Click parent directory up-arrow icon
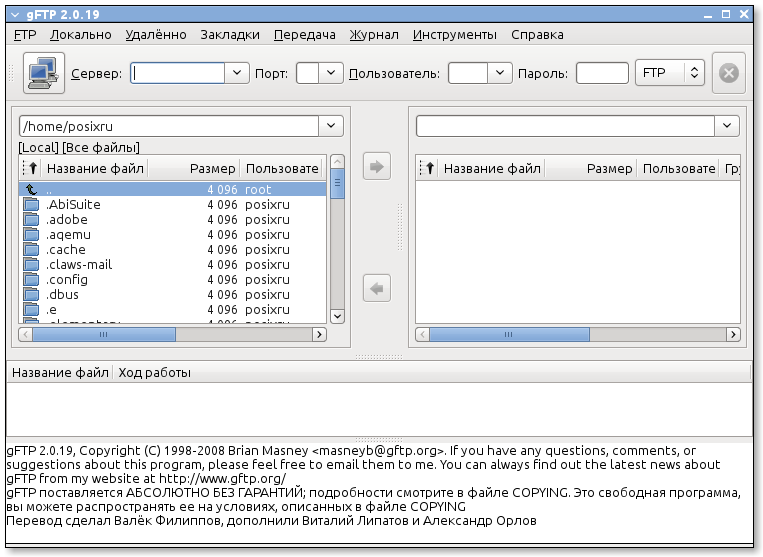Viewport: 763px width, 557px height. [31, 189]
